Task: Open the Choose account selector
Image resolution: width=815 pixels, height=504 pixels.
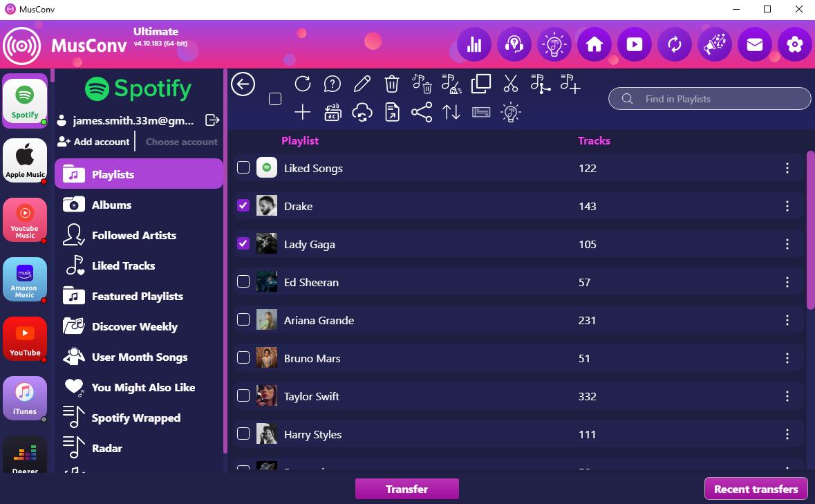Action: [181, 142]
